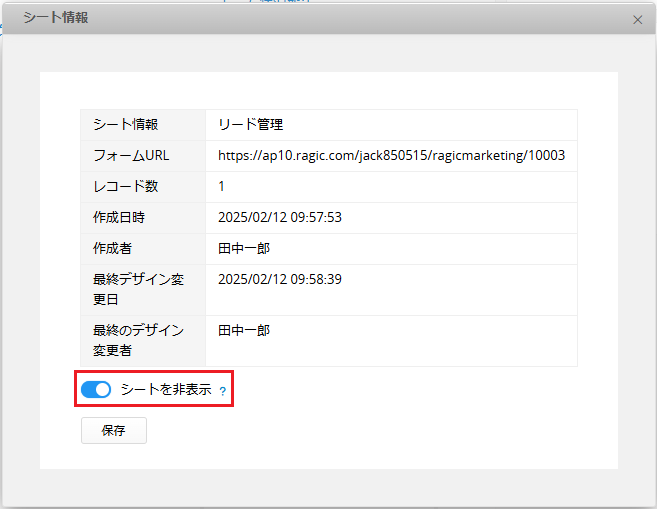Click 田中一郎 beside 最終のデザイン変更者
This screenshot has width=657, height=509.
click(x=244, y=330)
